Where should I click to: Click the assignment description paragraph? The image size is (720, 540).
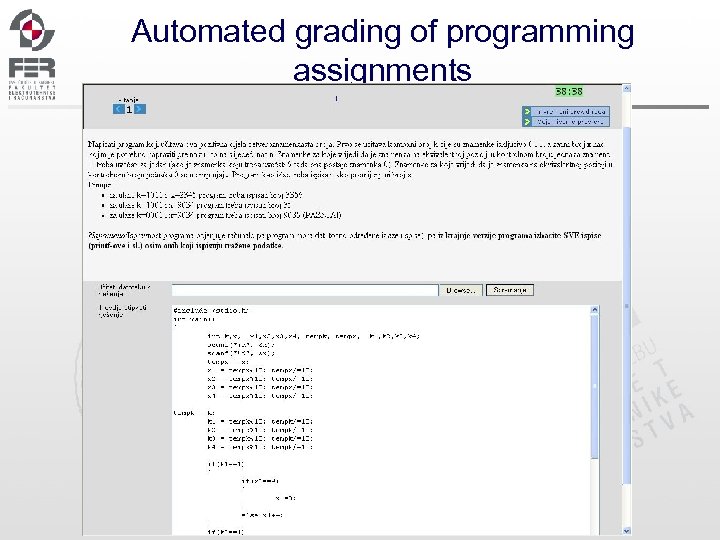(x=350, y=159)
